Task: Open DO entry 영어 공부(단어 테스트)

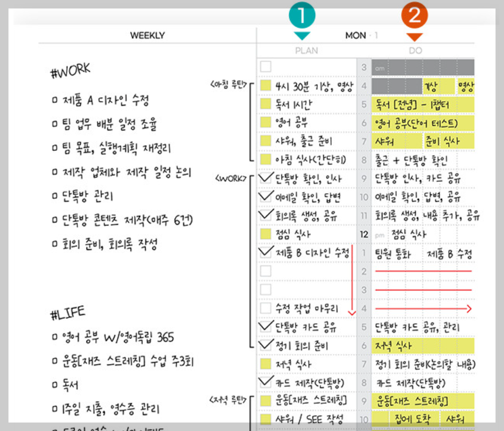Action: (423, 123)
